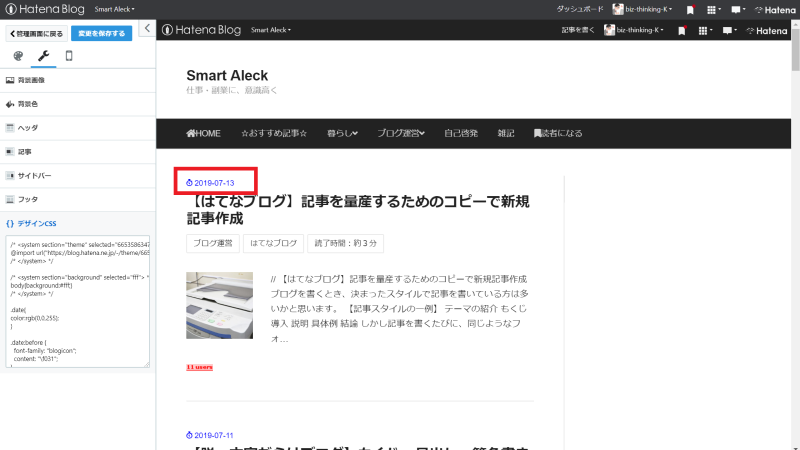
Task: Open the top bar notifications speech icon
Action: [738, 10]
